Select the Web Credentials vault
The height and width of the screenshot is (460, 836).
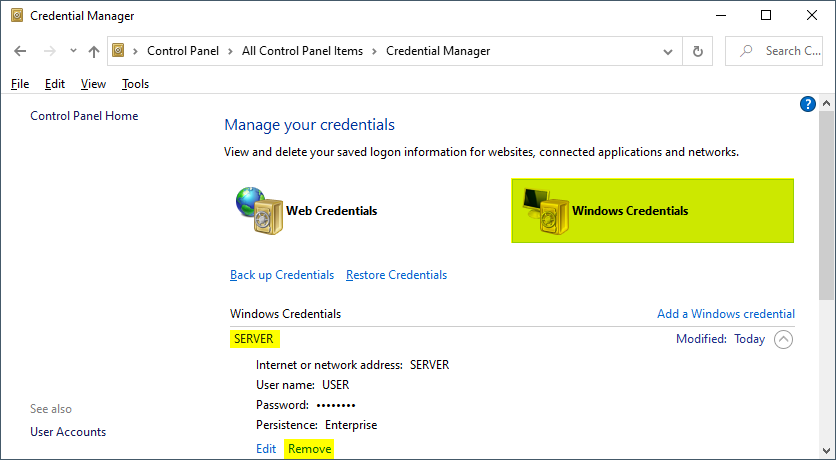[307, 211]
